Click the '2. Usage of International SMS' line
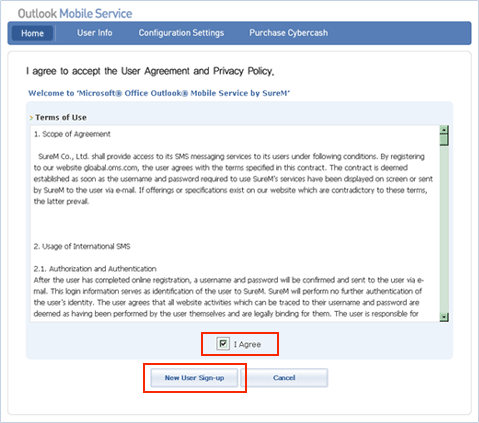The height and width of the screenshot is (423, 479). click(x=82, y=246)
